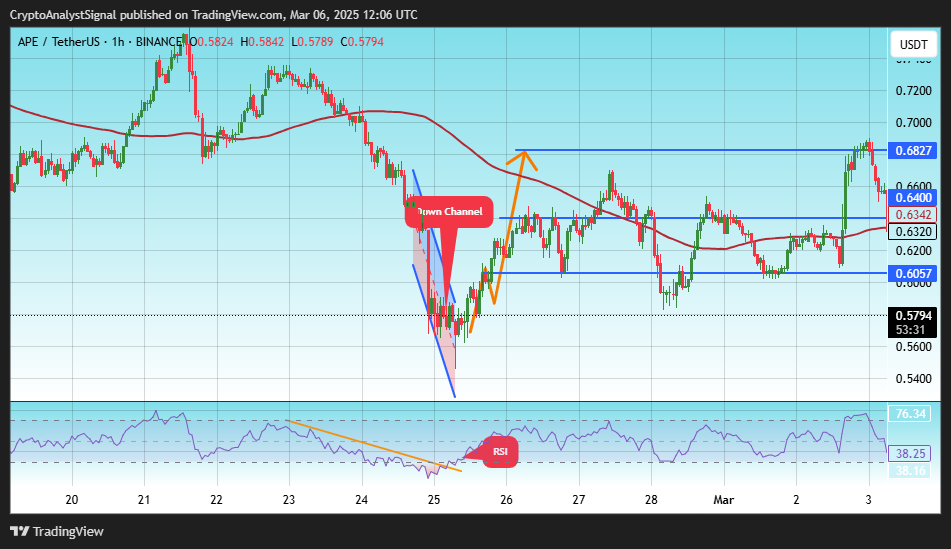Open the USDT currency selector
Viewport: 951px width, 549px height.
click(913, 44)
